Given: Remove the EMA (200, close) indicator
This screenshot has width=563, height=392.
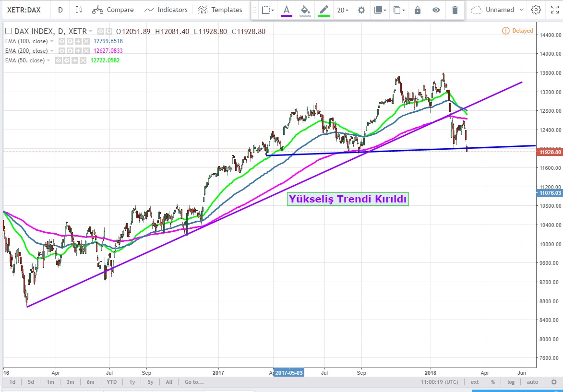Looking at the screenshot, I should tap(86, 51).
